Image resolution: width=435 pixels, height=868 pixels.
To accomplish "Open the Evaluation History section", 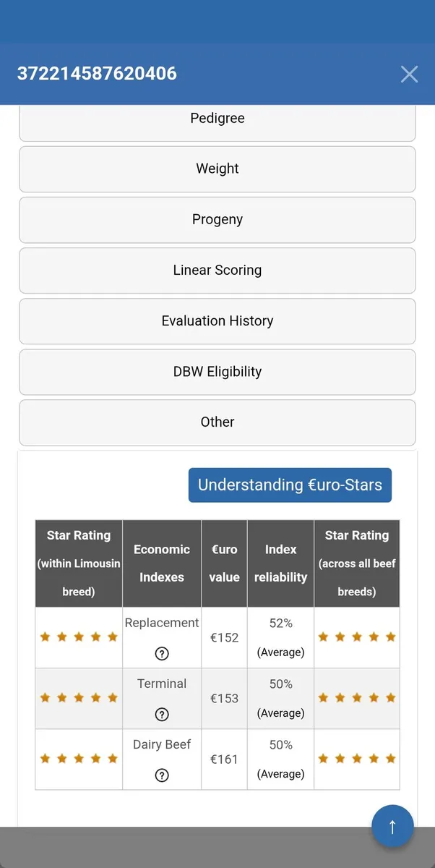I will 217,320.
